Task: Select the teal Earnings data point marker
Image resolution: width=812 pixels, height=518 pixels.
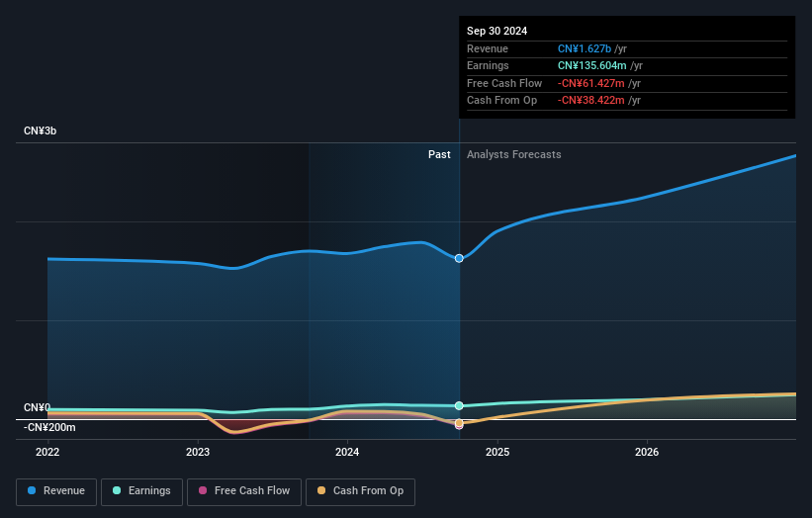Action: click(460, 405)
